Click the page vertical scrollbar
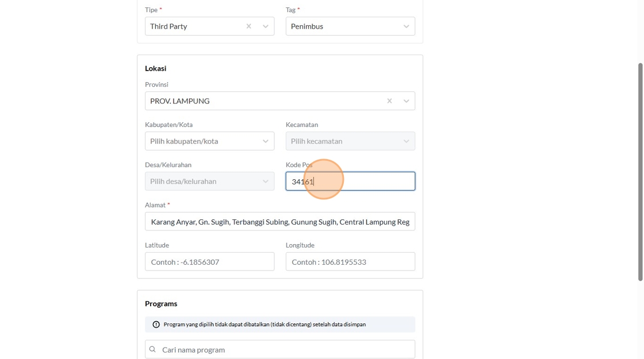The height and width of the screenshot is (359, 644). [641, 172]
